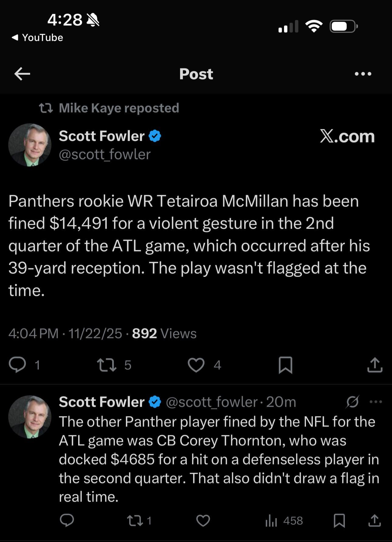Reply to the McMillan fine post
This screenshot has height=542, width=392.
pyautogui.click(x=17, y=365)
